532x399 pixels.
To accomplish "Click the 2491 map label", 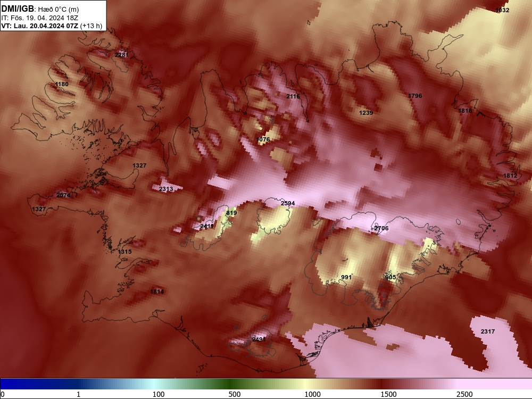I will click(x=259, y=339).
